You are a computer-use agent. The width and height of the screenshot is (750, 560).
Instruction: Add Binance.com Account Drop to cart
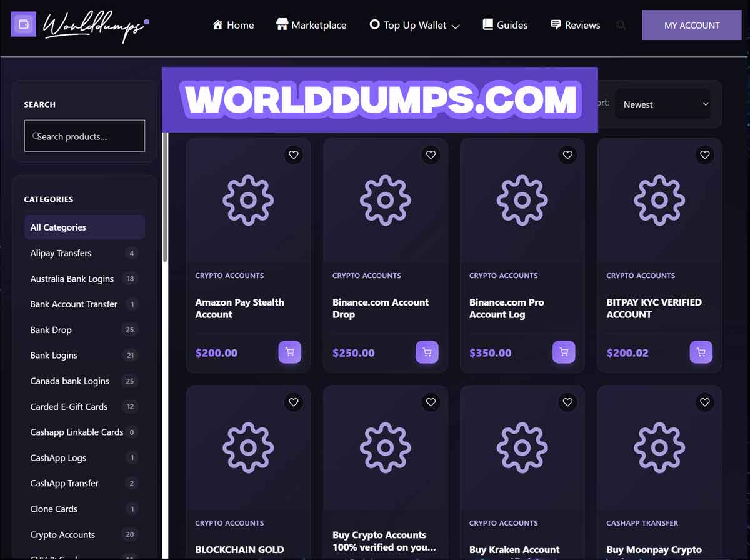pyautogui.click(x=427, y=352)
